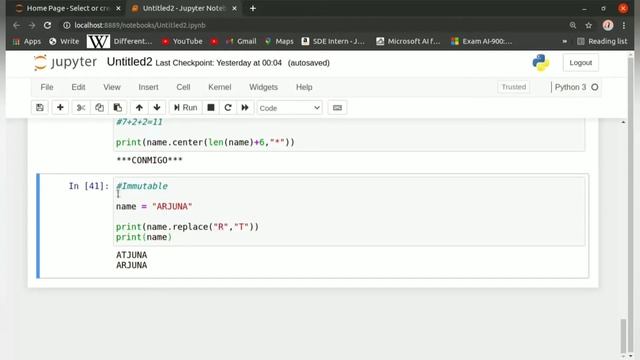Open the YouTube bookmark
This screenshot has width=640, height=360.
coord(182,41)
